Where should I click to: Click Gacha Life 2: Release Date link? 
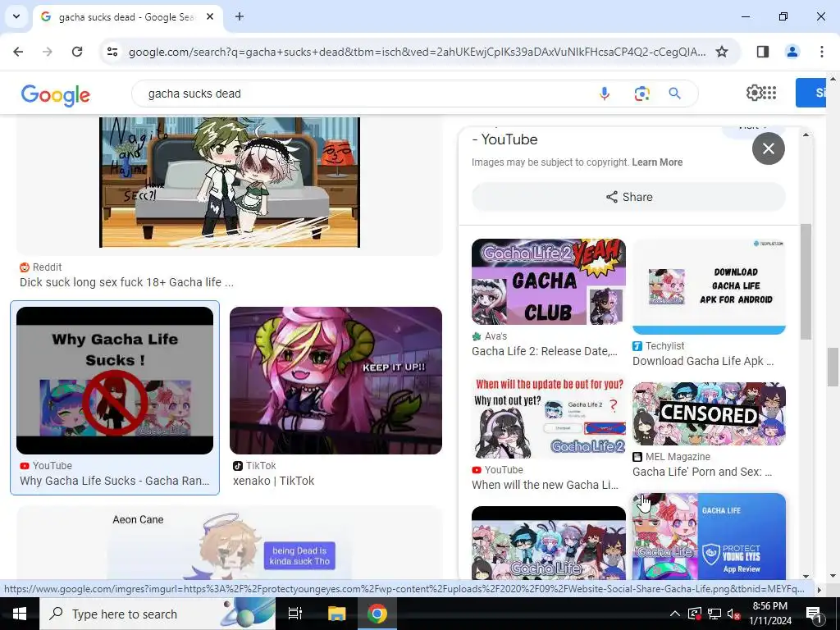tap(545, 351)
